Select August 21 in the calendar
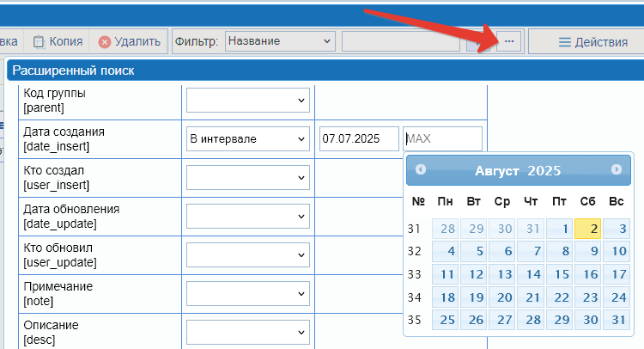 point(531,297)
